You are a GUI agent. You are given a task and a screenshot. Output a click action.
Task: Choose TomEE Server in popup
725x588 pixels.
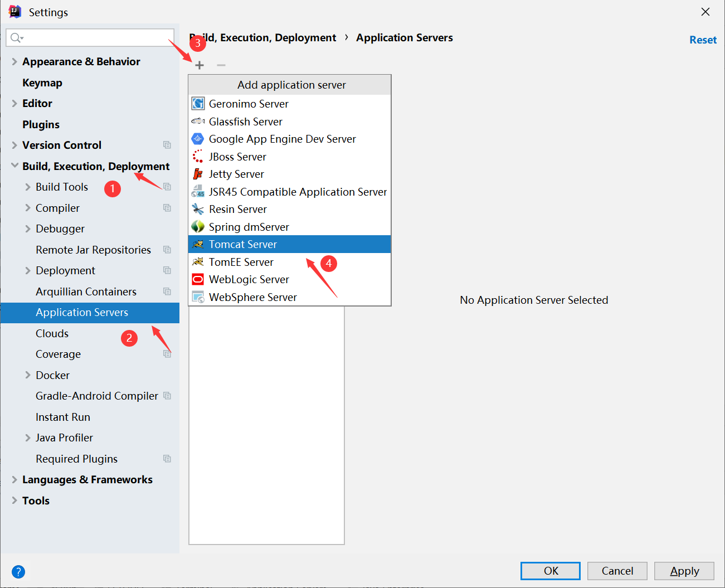point(241,262)
